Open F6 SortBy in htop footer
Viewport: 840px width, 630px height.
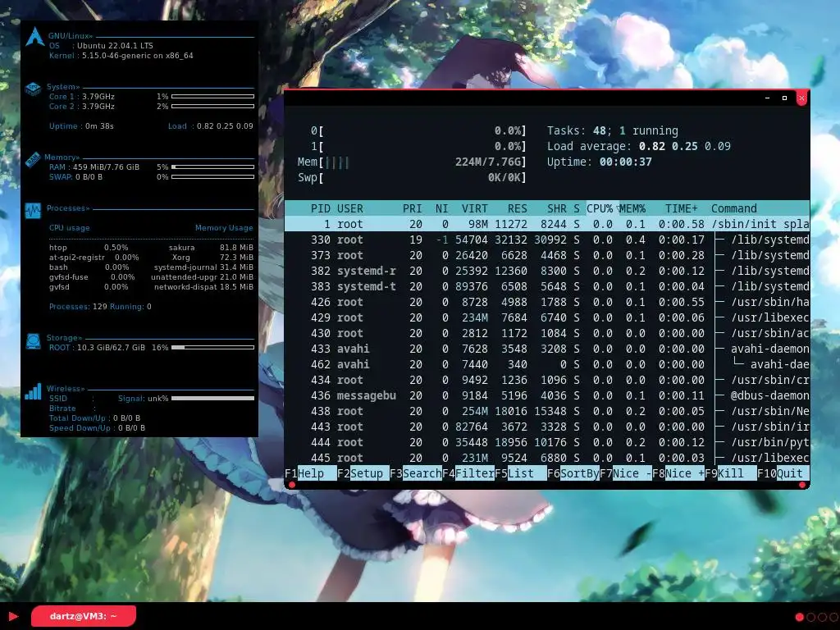573,473
